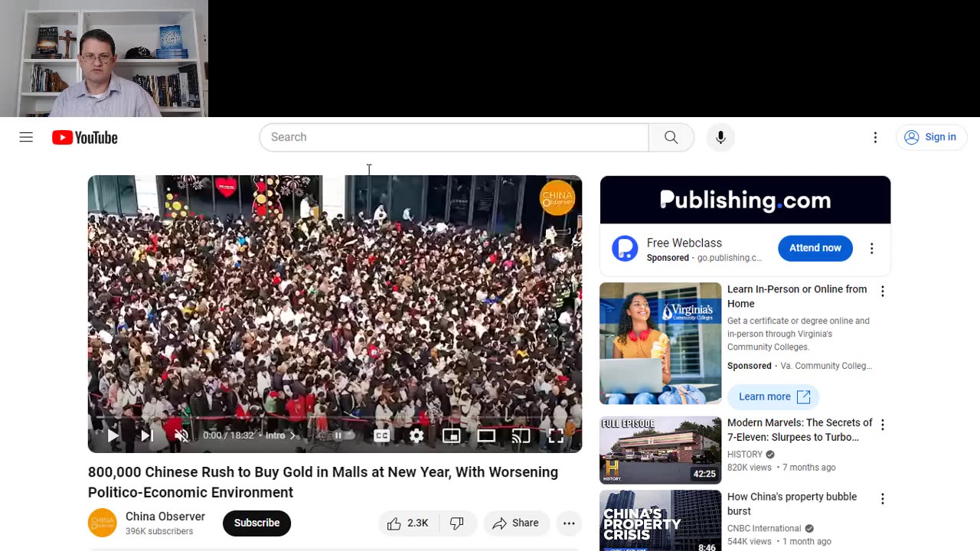
Task: Share the video
Action: 516,523
